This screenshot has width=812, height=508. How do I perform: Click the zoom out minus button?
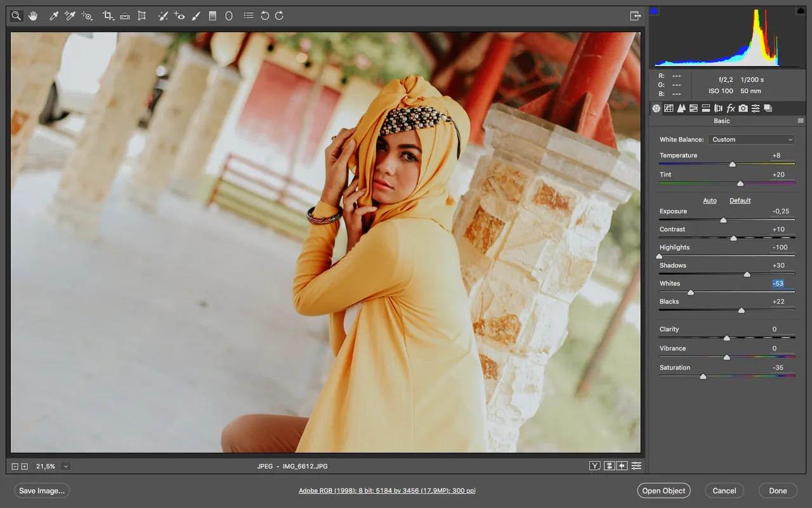15,466
